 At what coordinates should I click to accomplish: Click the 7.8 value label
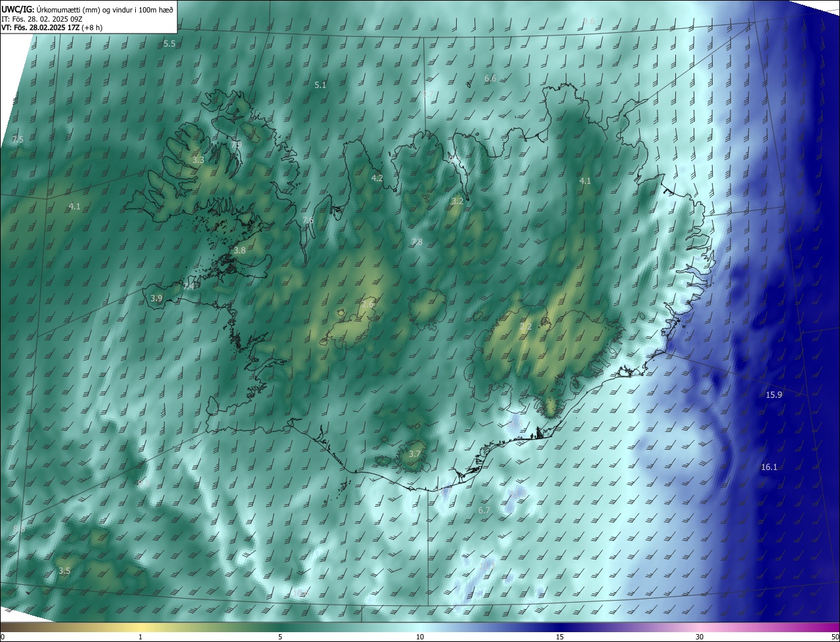click(417, 242)
